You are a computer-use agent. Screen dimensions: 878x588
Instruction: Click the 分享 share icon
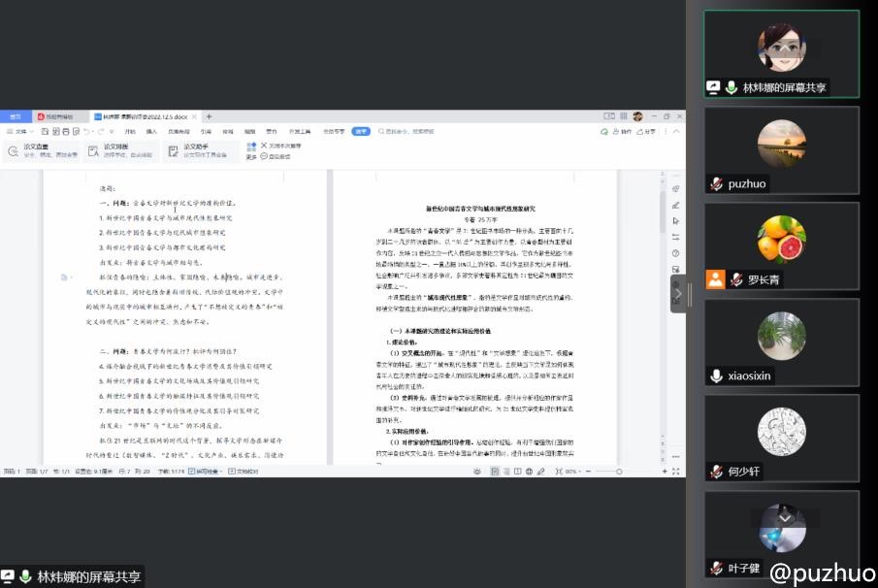(645, 131)
